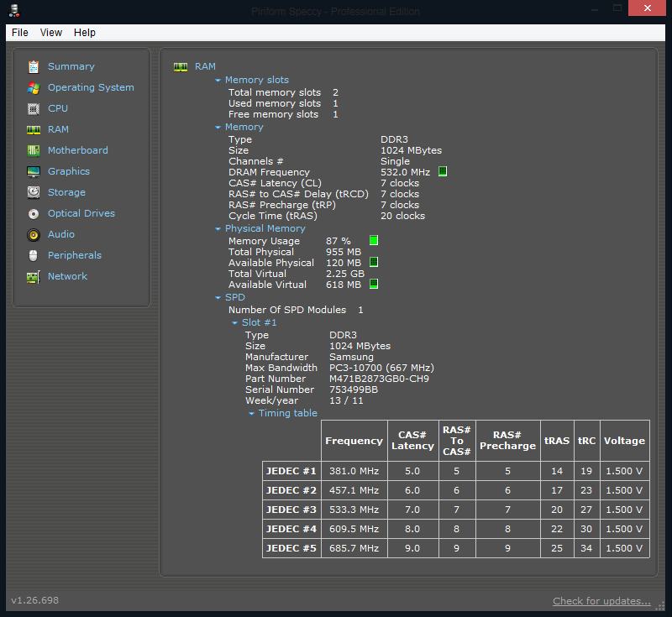Image resolution: width=672 pixels, height=617 pixels.
Task: Click the RAM stick icon in sidebar
Action: (x=34, y=130)
